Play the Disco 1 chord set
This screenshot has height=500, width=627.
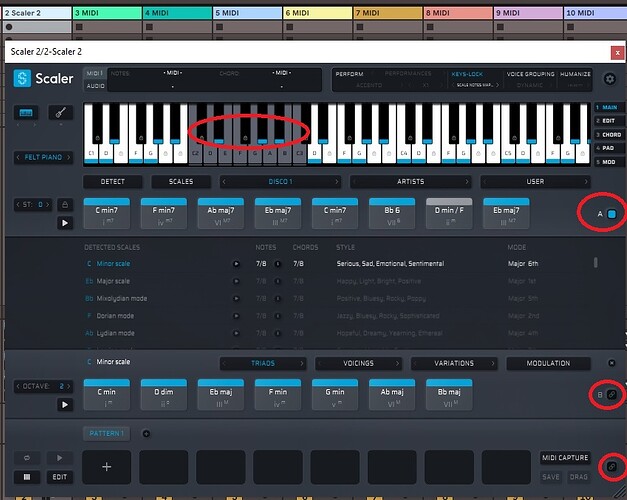(x=65, y=223)
